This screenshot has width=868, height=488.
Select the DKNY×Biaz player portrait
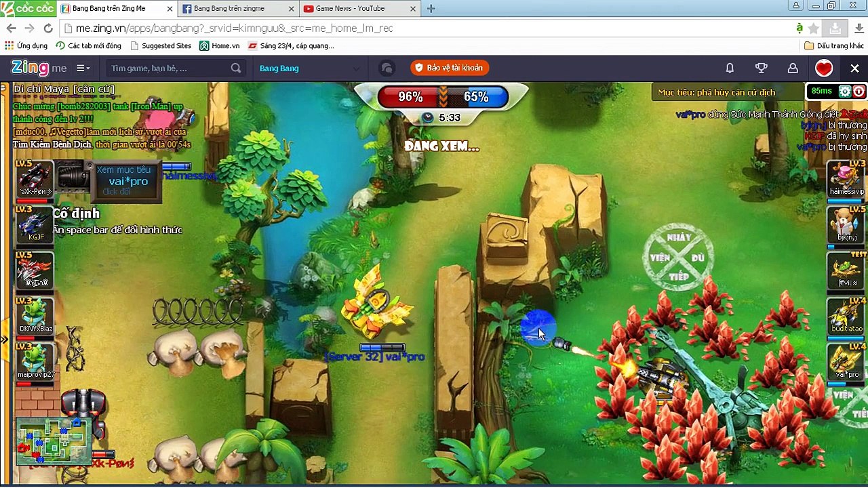coord(35,317)
